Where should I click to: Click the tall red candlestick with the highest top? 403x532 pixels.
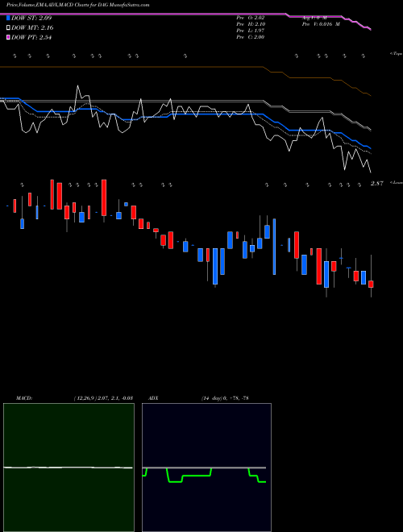(x=104, y=197)
